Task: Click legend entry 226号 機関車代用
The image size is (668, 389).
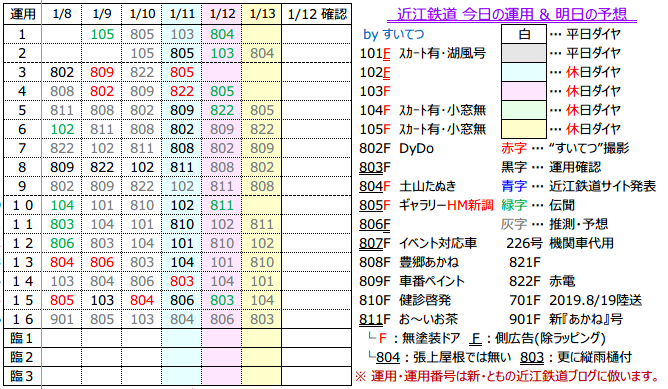Action: click(560, 243)
